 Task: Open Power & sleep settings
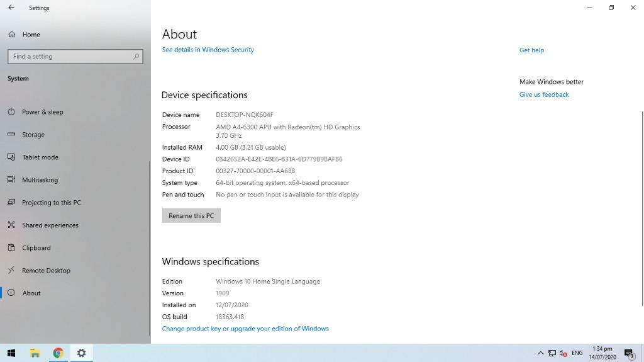point(42,112)
